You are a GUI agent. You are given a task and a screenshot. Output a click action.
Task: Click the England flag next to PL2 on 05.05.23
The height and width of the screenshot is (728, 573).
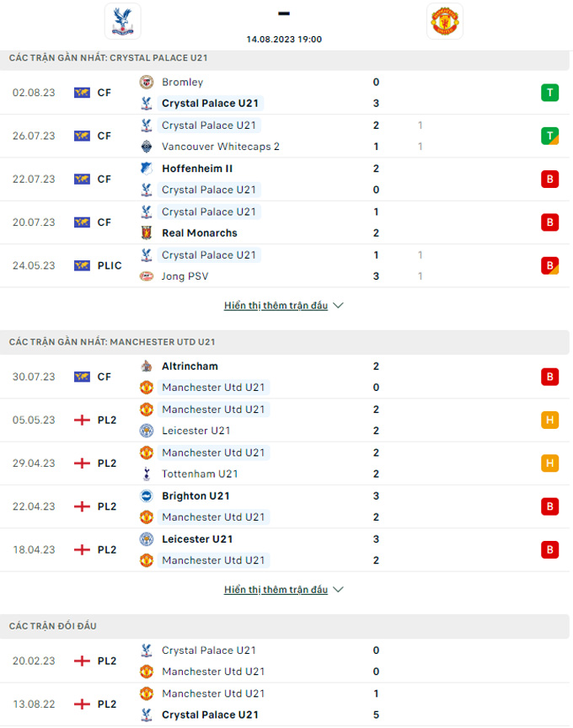(x=82, y=420)
